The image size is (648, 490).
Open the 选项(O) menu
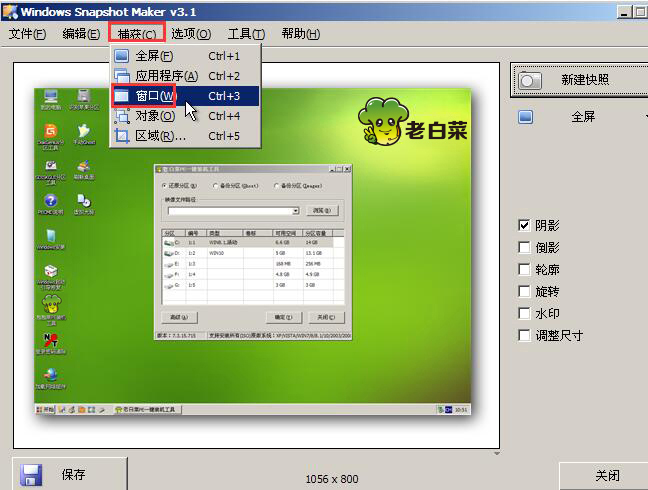(191, 33)
